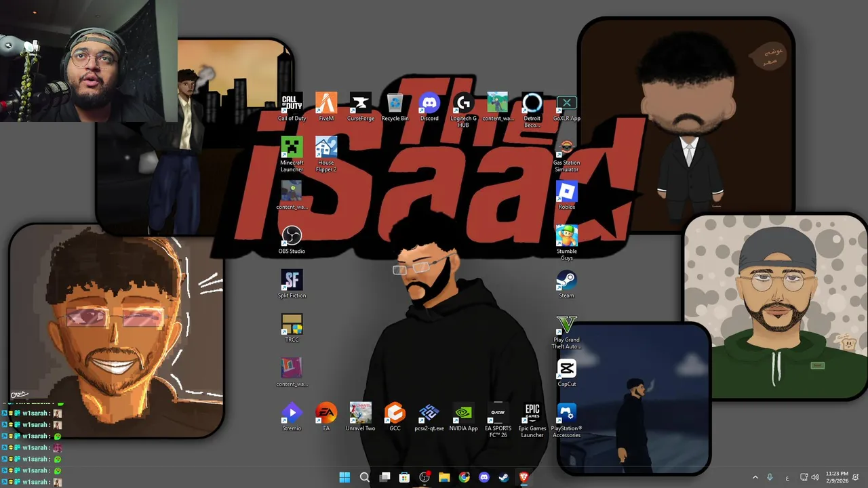The width and height of the screenshot is (868, 488).
Task: Open the notifications bell icon
Action: (857, 477)
